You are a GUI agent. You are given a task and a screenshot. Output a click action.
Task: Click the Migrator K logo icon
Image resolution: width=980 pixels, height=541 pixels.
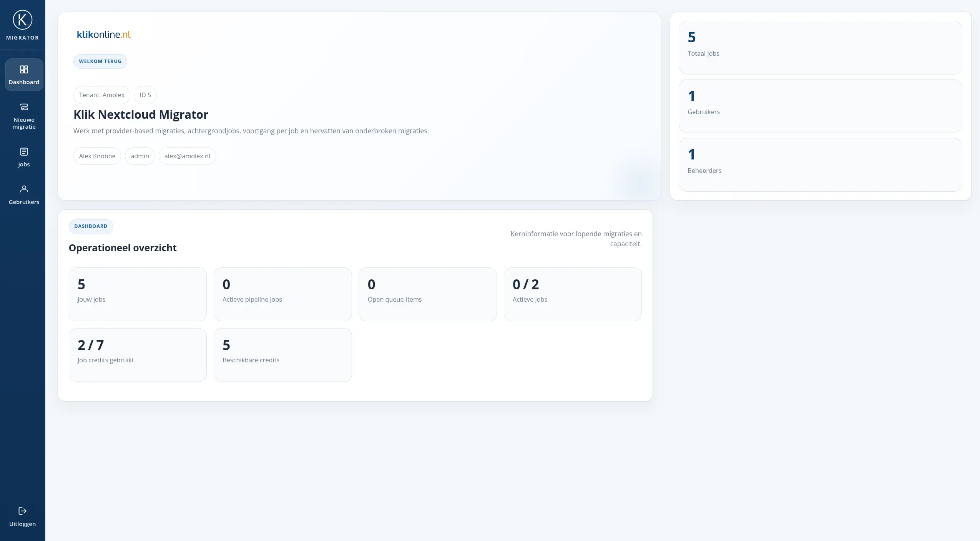[x=22, y=20]
